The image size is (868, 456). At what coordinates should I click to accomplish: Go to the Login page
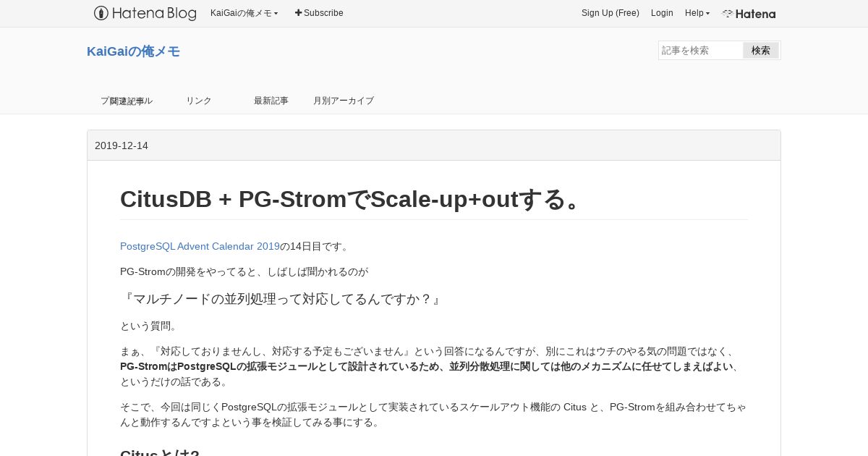[x=662, y=13]
